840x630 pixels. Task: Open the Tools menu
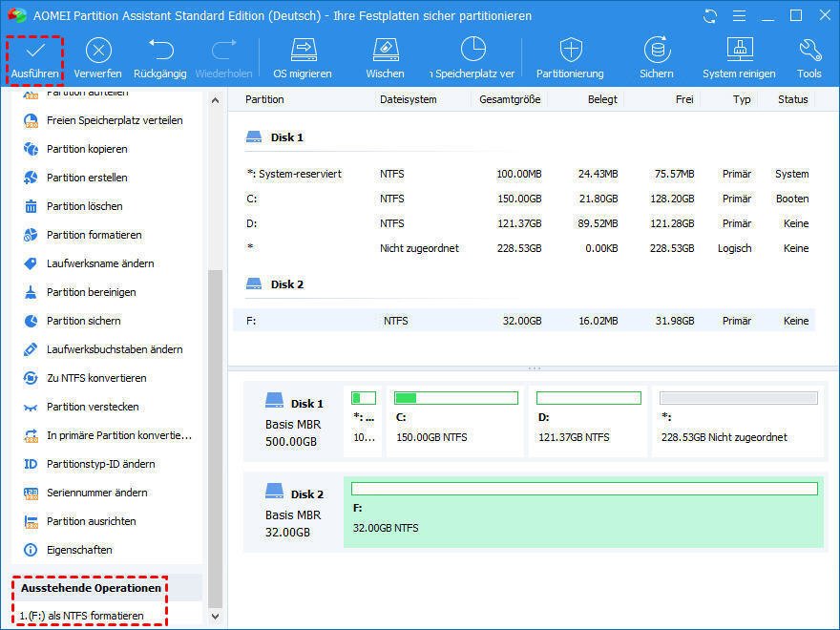point(808,59)
